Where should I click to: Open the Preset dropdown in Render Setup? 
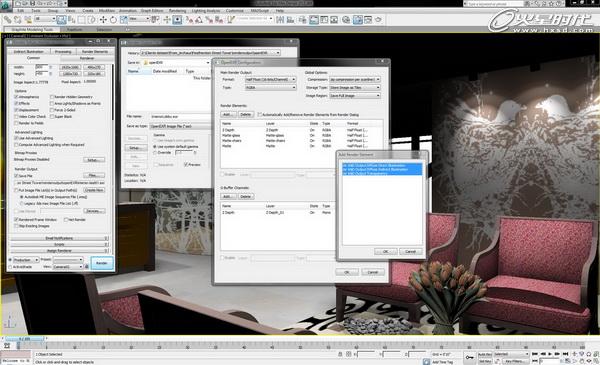(68, 259)
